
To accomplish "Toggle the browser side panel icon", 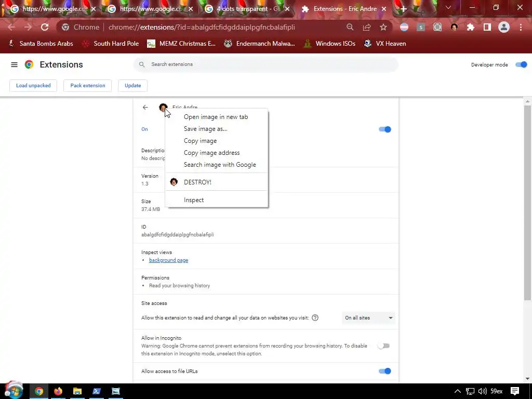I will point(487,27).
